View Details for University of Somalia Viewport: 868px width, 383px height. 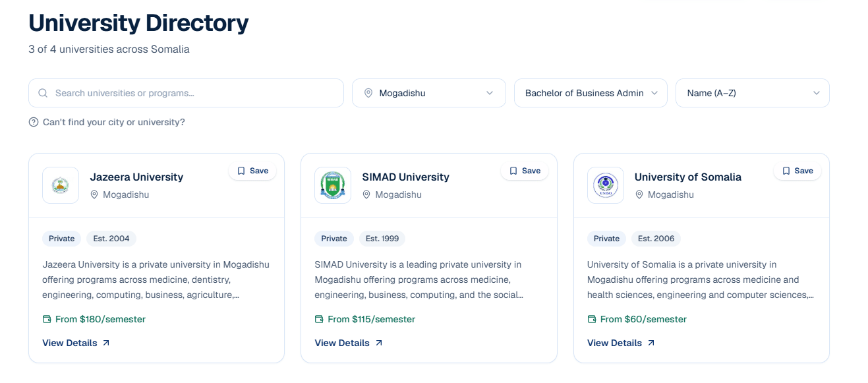(x=622, y=343)
